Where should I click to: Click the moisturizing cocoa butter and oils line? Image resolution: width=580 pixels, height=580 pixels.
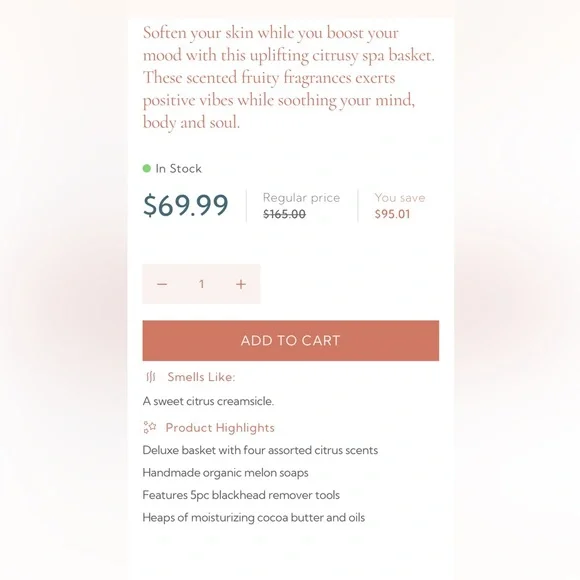point(254,517)
